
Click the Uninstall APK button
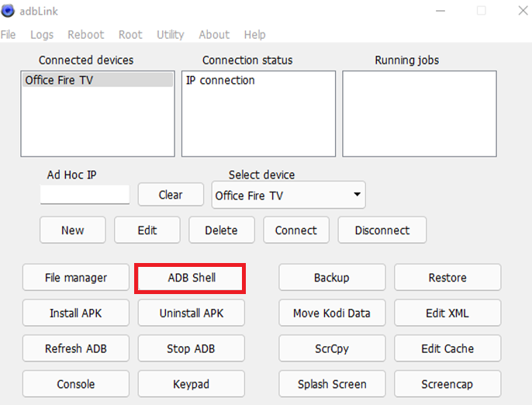[x=192, y=313]
